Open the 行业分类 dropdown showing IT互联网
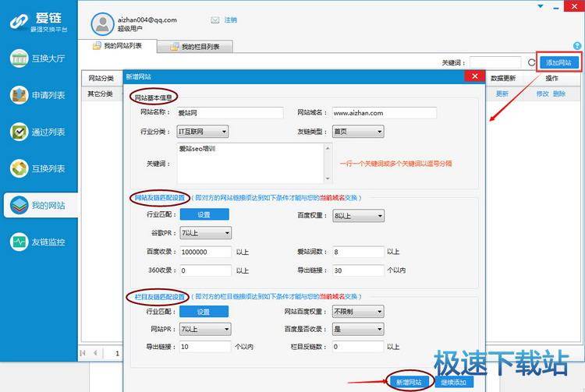This screenshot has width=585, height=392. 203,132
